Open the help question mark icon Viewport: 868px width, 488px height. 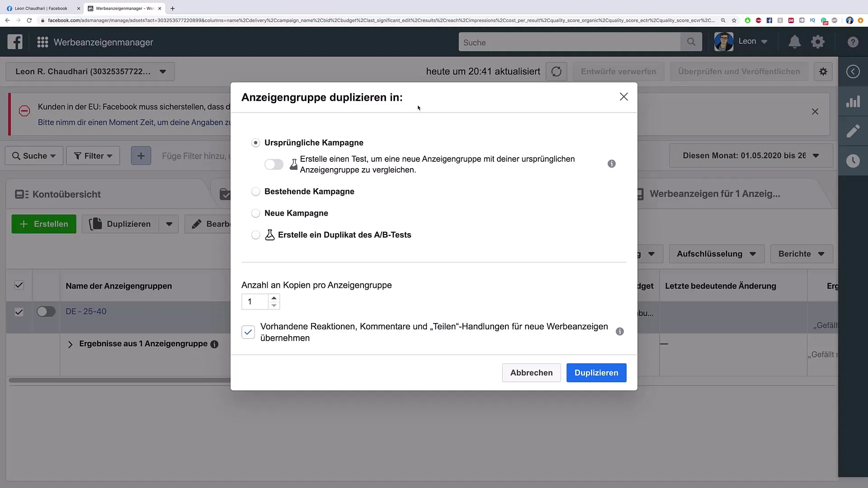(853, 42)
